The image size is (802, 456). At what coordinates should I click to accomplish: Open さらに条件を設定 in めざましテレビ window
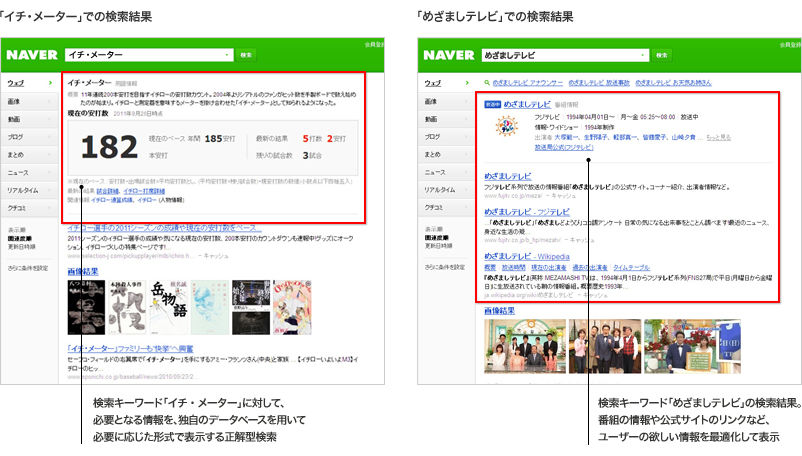point(444,267)
